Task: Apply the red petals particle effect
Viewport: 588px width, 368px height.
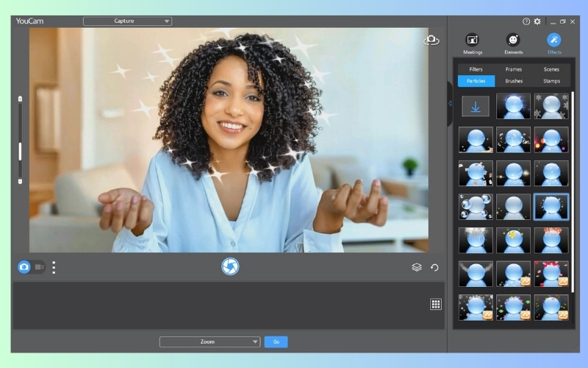Action: [551, 274]
